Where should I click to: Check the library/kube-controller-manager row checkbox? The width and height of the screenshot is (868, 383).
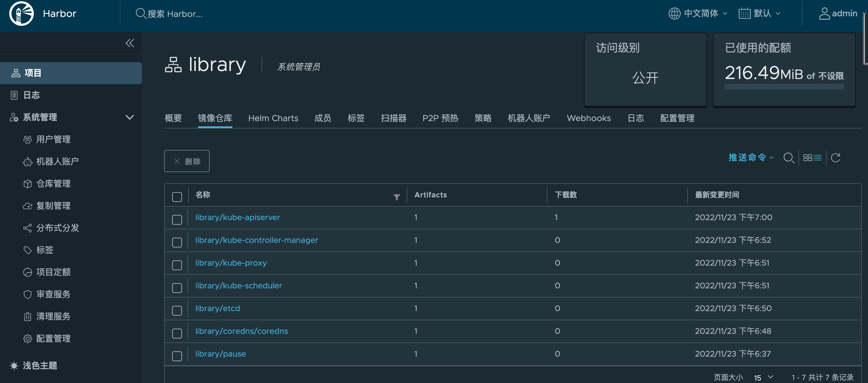[177, 243]
